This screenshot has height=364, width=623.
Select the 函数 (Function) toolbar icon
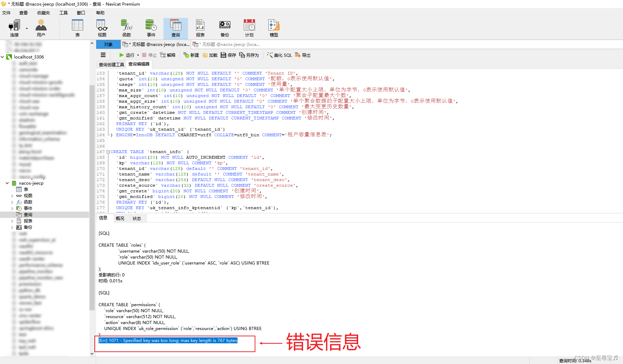point(127,28)
